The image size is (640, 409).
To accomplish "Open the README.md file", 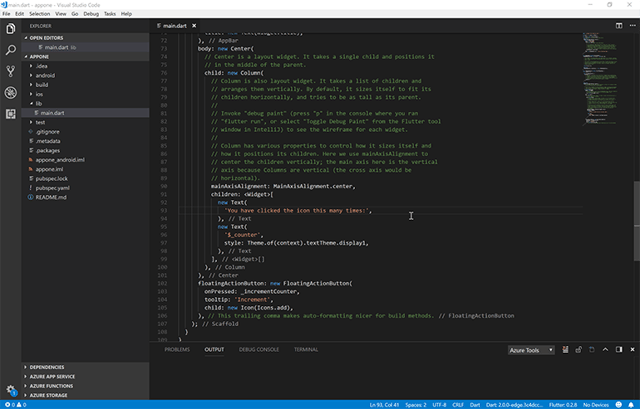I will (85, 198).
